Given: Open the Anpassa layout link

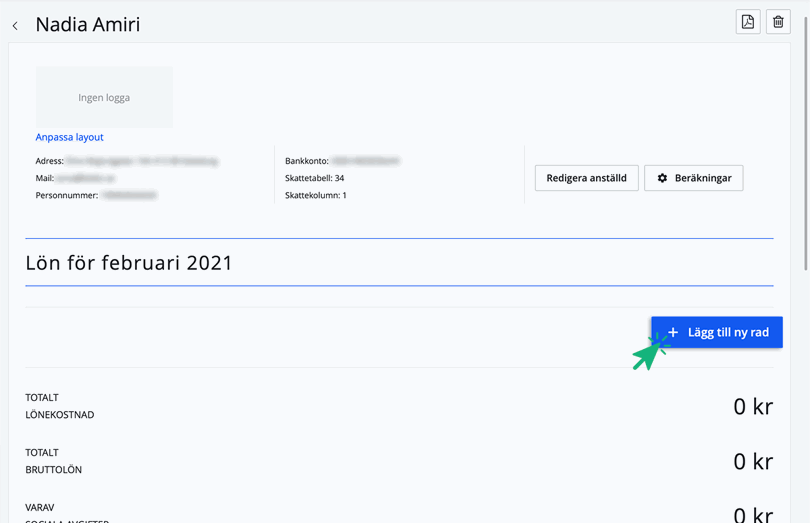Looking at the screenshot, I should point(69,137).
